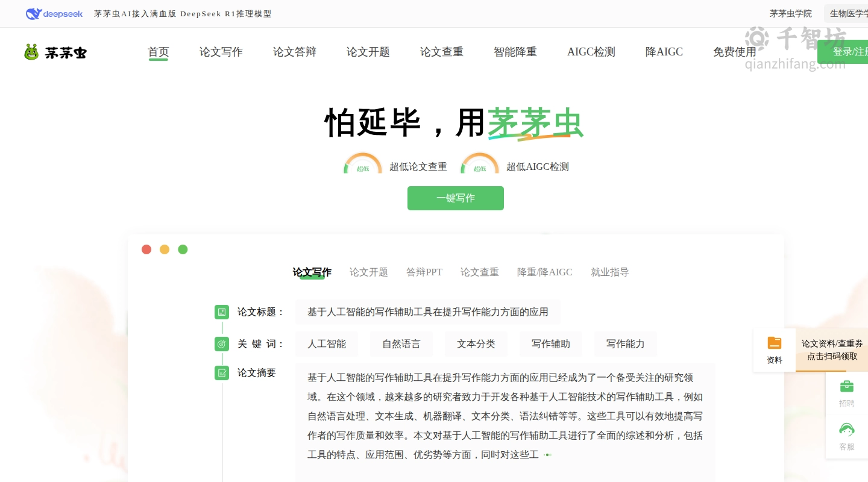868x482 pixels.
Task: Click the 关键词 target icon
Action: pos(222,344)
